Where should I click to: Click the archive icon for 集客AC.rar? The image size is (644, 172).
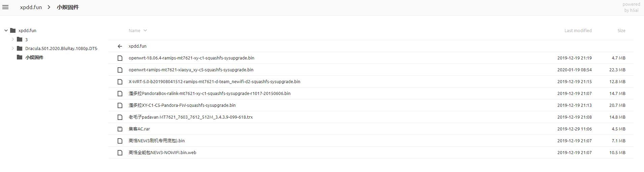(120, 129)
